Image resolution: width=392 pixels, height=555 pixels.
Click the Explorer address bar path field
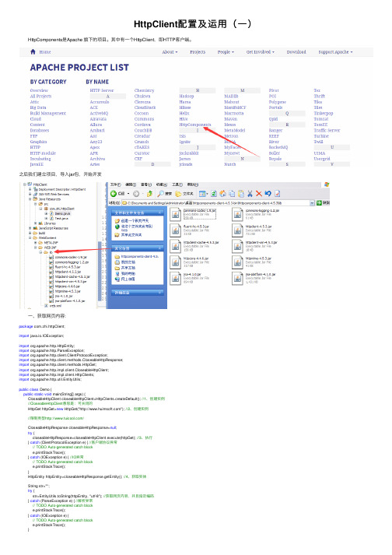(218, 203)
